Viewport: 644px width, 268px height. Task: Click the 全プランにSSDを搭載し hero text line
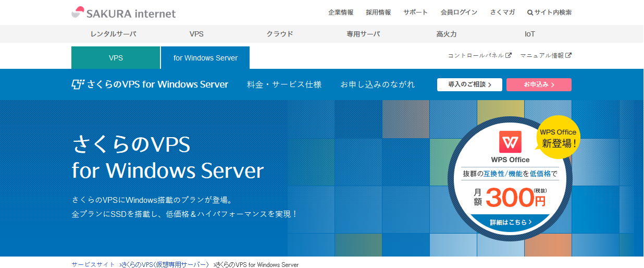tap(184, 214)
